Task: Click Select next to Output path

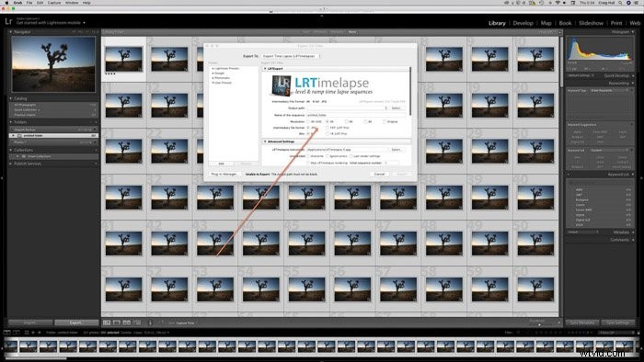Action: pos(397,108)
